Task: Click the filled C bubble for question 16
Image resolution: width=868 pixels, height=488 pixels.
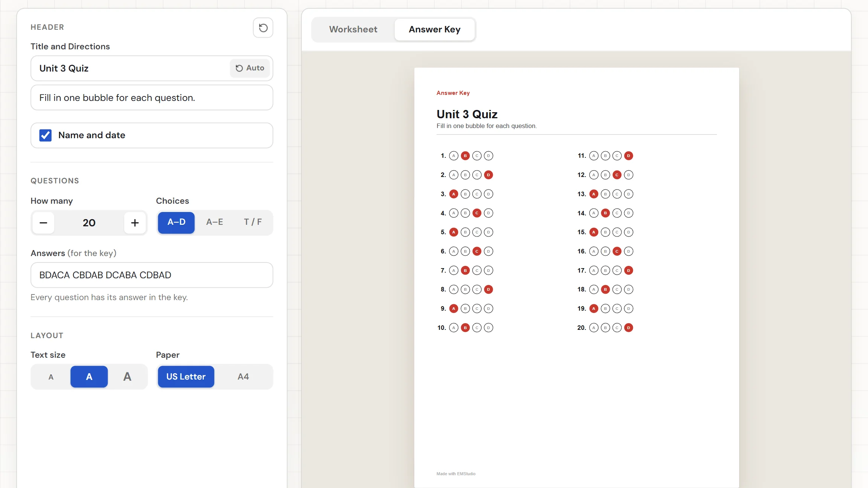Action: pyautogui.click(x=617, y=252)
